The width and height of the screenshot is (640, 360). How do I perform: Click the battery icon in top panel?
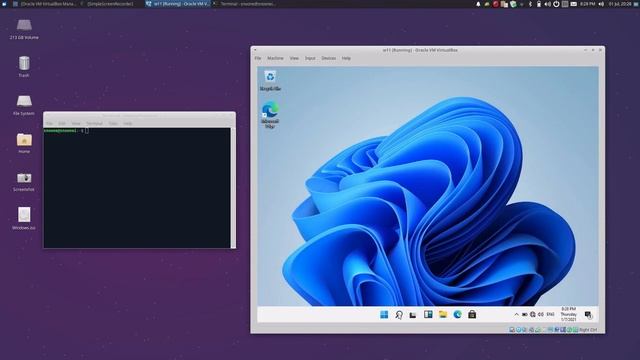pyautogui.click(x=539, y=4)
